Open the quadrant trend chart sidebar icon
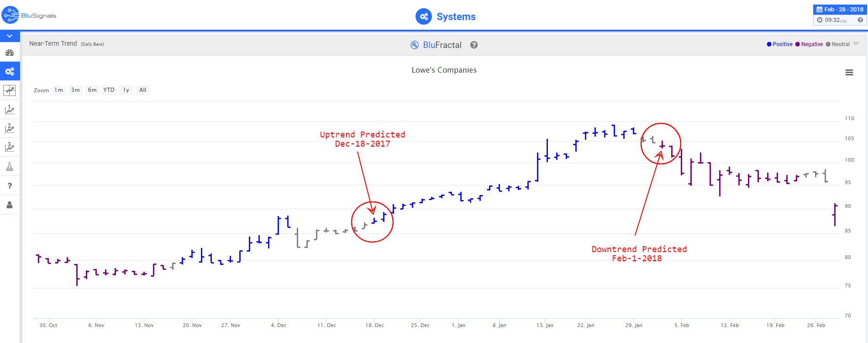 click(x=10, y=90)
